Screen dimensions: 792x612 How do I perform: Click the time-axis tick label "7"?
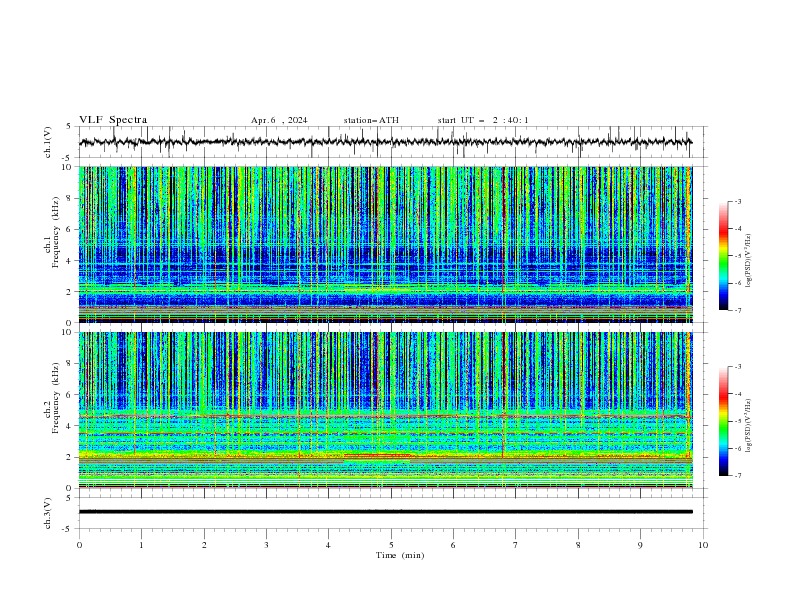(x=516, y=545)
